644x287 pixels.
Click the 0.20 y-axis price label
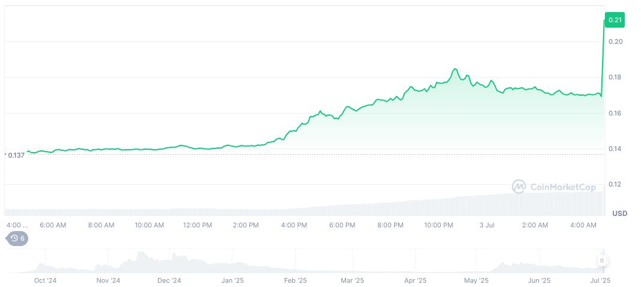[615, 42]
